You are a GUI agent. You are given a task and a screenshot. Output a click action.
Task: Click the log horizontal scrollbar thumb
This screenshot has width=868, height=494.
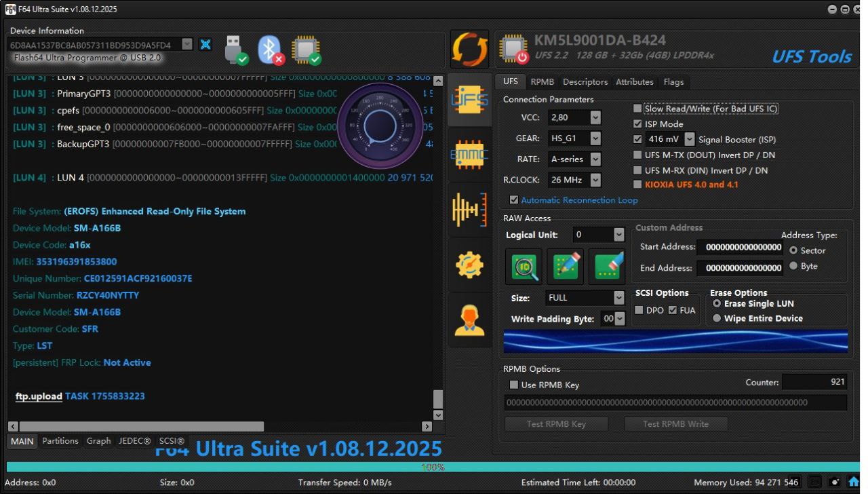tap(142, 427)
